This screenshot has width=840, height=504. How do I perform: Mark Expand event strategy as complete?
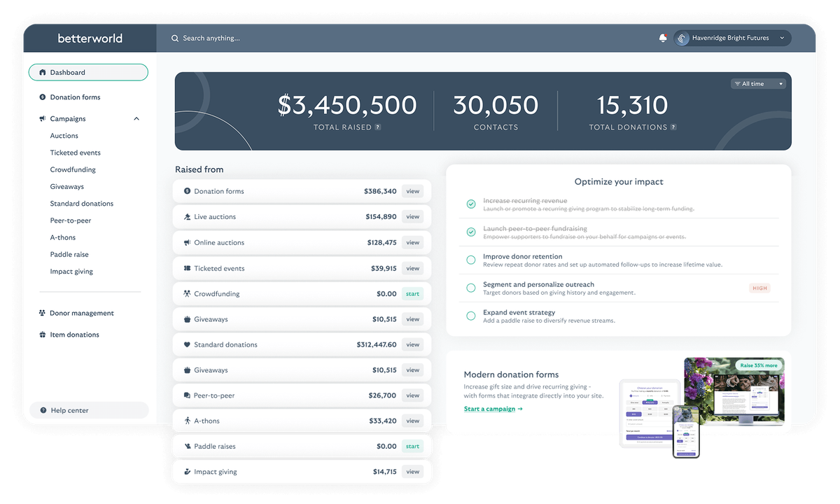[471, 316]
